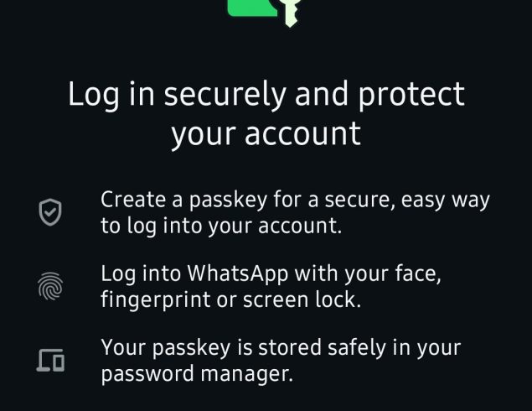The image size is (532, 411).
Task: Tap the checkmark inside the shield
Action: coord(50,213)
